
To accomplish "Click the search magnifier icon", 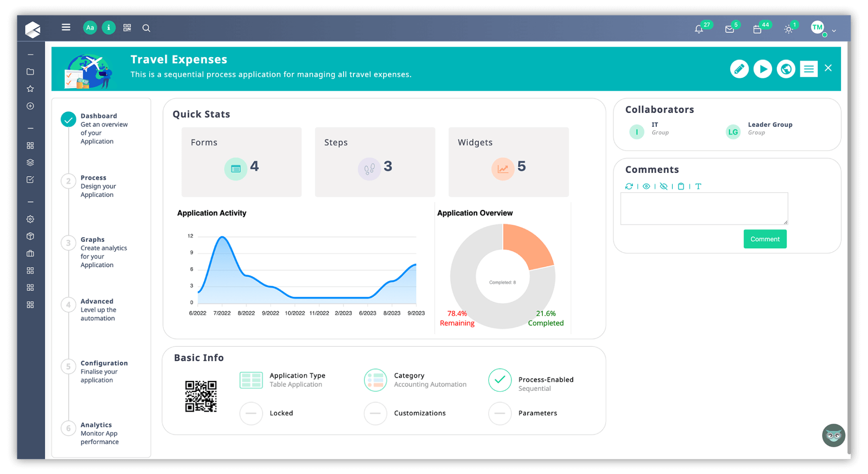I will coord(146,28).
